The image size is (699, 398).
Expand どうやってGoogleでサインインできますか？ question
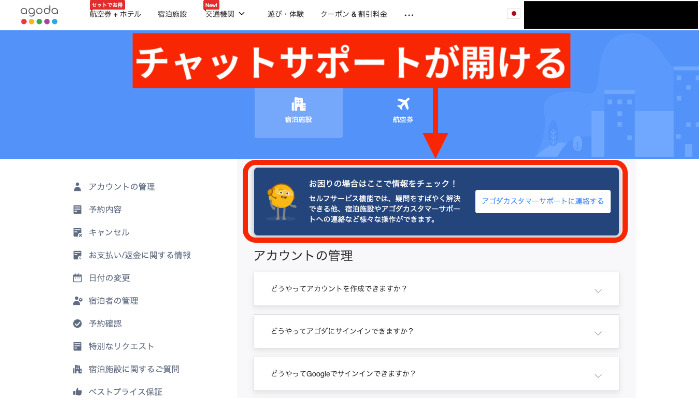click(x=436, y=373)
